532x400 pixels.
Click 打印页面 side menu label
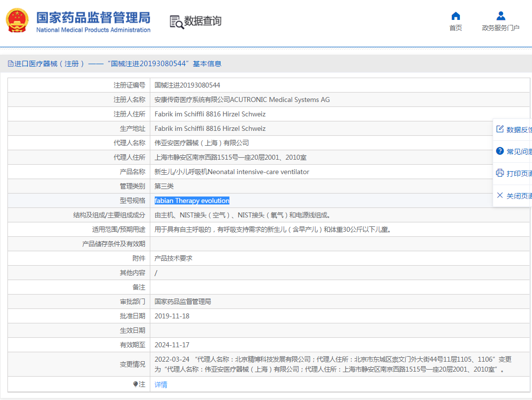pos(519,173)
